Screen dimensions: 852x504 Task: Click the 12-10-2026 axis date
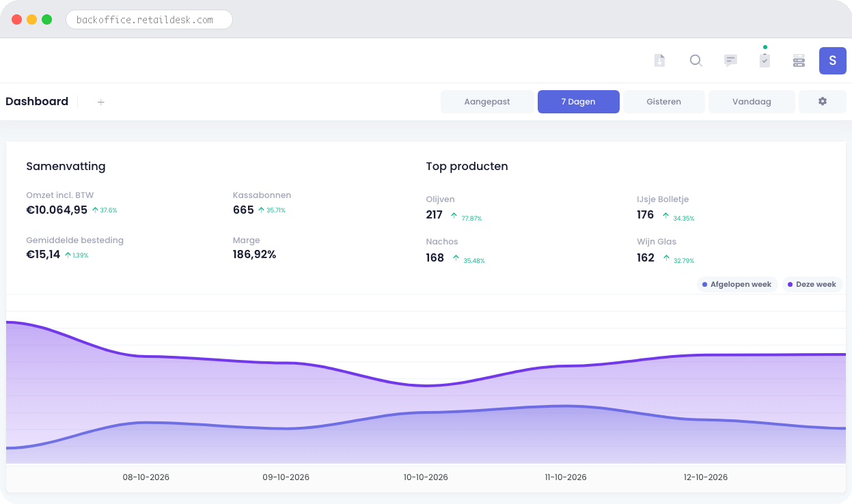706,477
